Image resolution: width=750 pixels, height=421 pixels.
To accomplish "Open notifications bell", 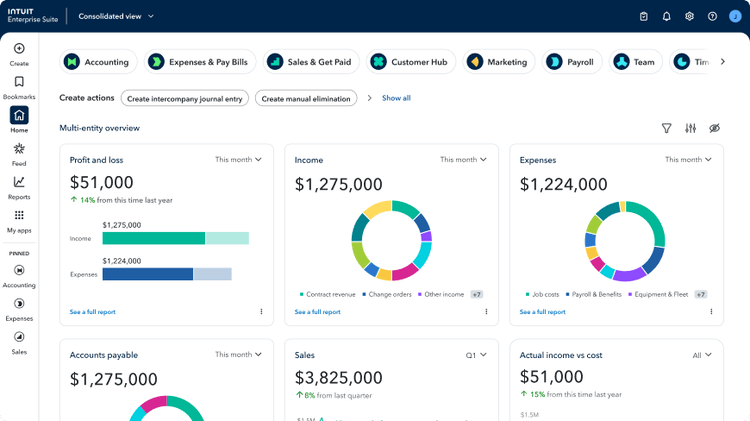I will coord(666,16).
